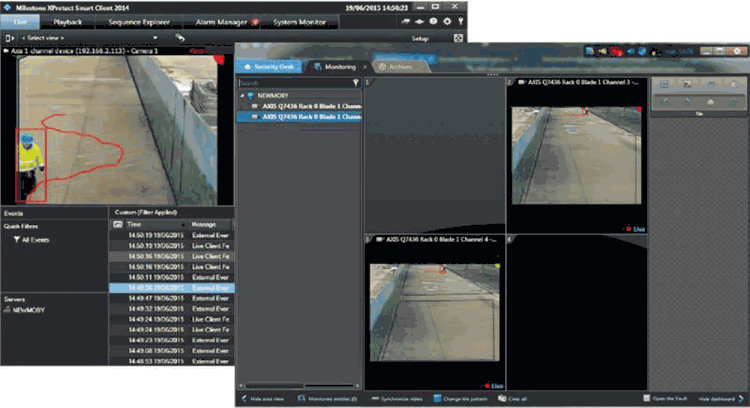
Task: Click Synchronize video button
Action: tap(397, 399)
